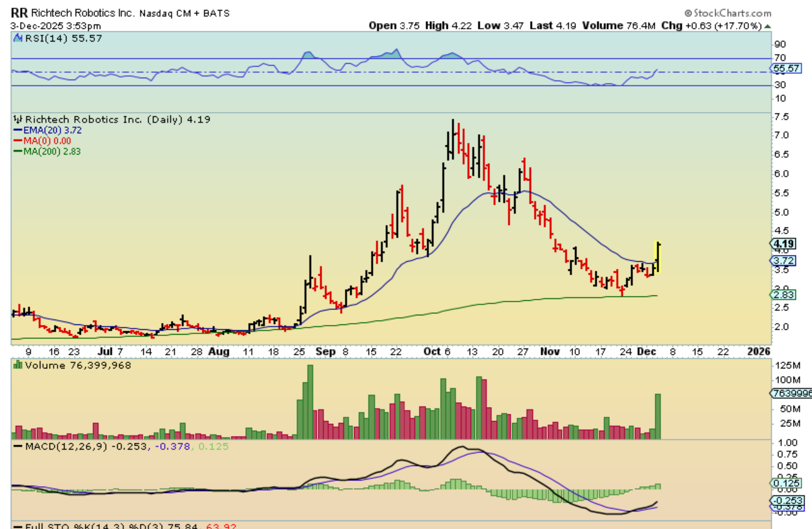Click the Oct label on date axis
The width and height of the screenshot is (812, 529).
point(432,351)
